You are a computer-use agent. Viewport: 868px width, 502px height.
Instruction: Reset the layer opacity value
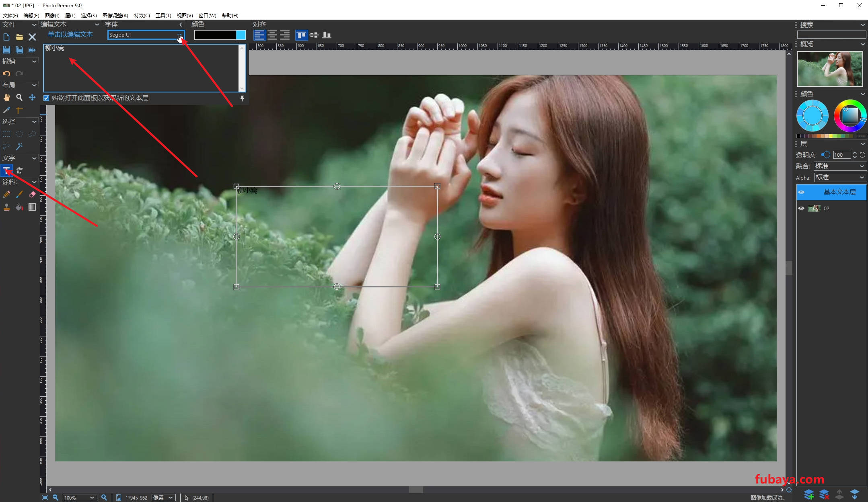click(862, 155)
